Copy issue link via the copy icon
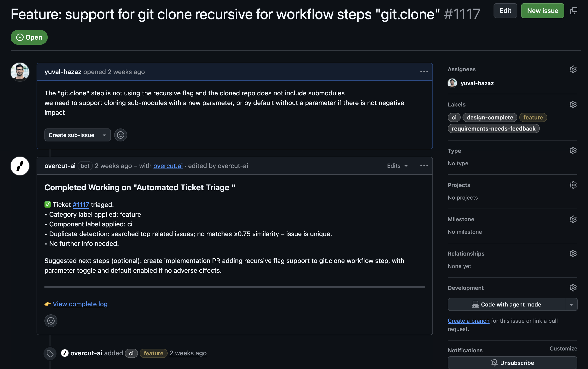Image resolution: width=588 pixels, height=369 pixels. pos(573,10)
